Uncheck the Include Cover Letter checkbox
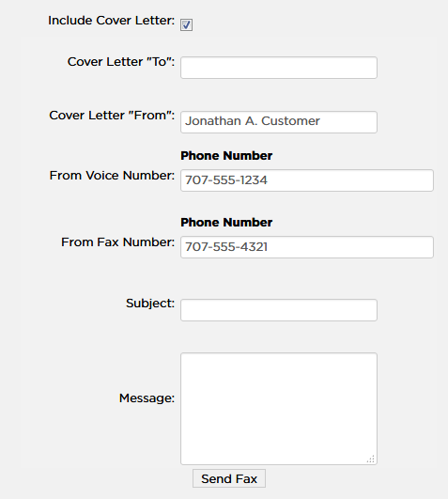448x499 pixels. tap(186, 24)
